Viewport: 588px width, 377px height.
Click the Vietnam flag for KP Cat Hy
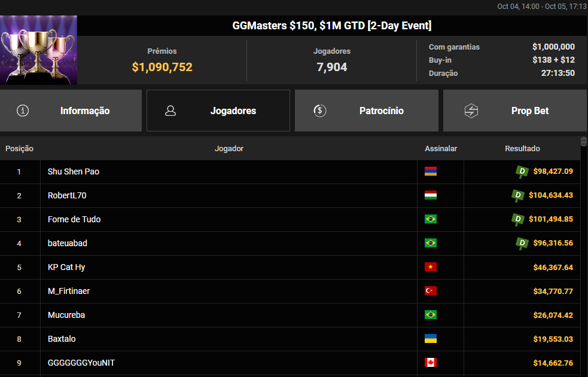pyautogui.click(x=431, y=267)
